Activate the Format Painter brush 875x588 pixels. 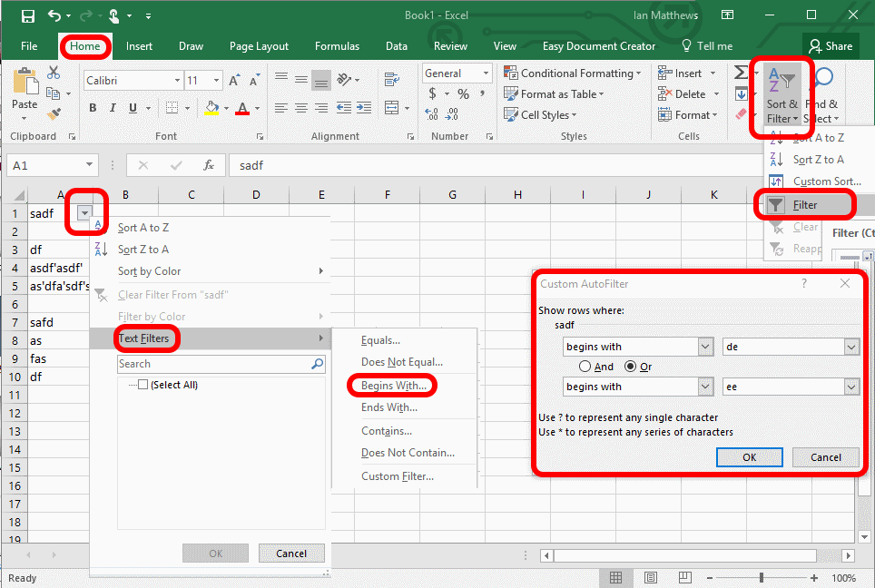point(54,113)
